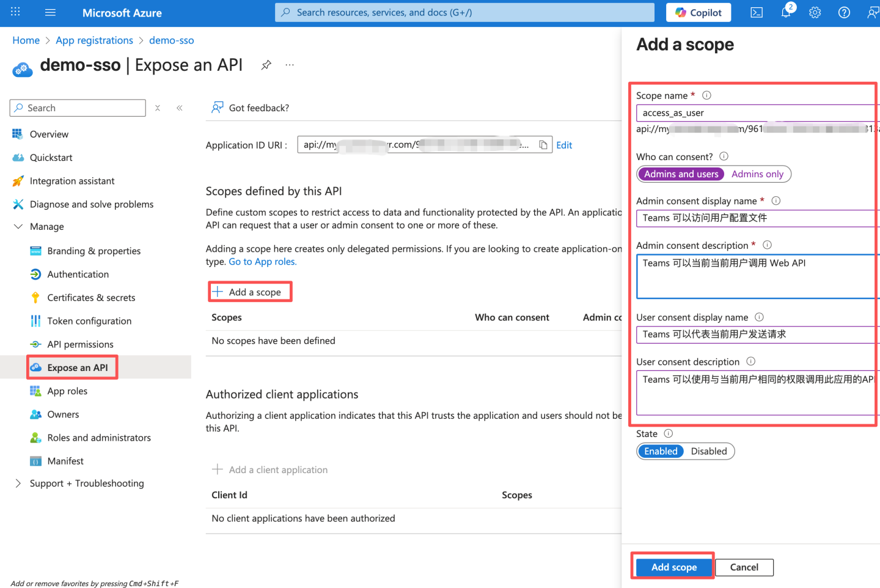
Task: Follow the Go to App roles link
Action: [263, 262]
